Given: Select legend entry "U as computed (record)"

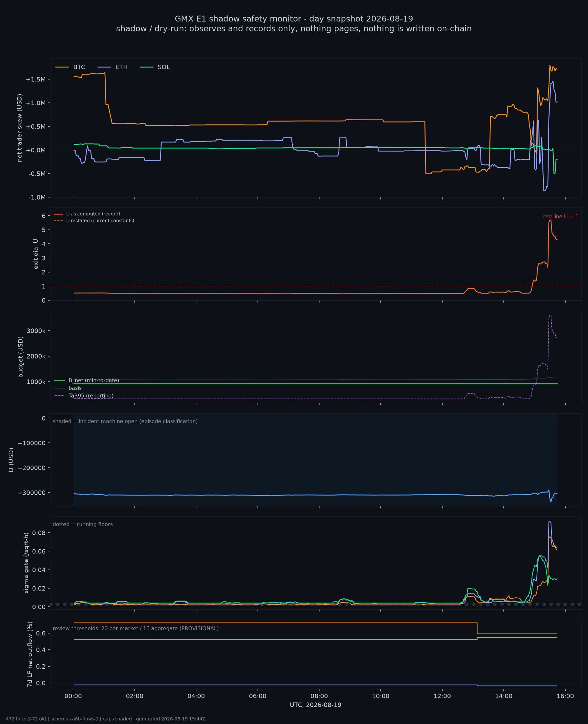Looking at the screenshot, I should click(x=87, y=214).
